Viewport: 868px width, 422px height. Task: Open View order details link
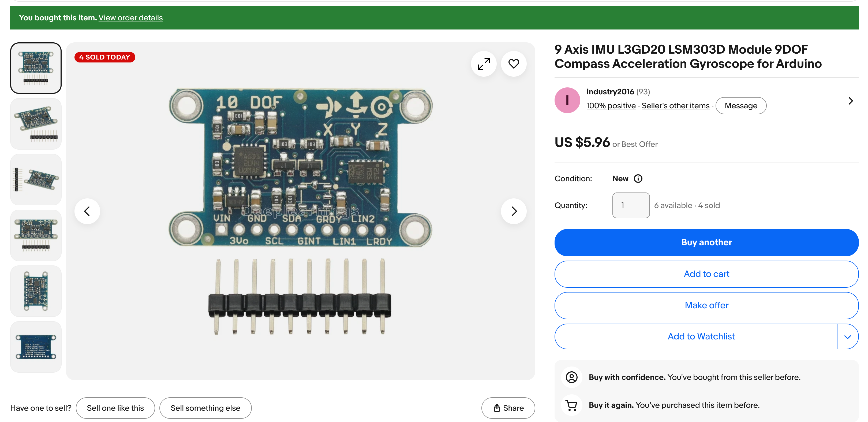click(130, 17)
